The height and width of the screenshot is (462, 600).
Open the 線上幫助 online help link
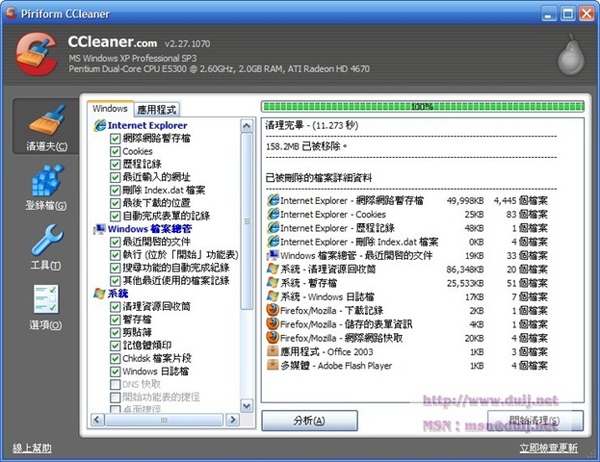32,448
